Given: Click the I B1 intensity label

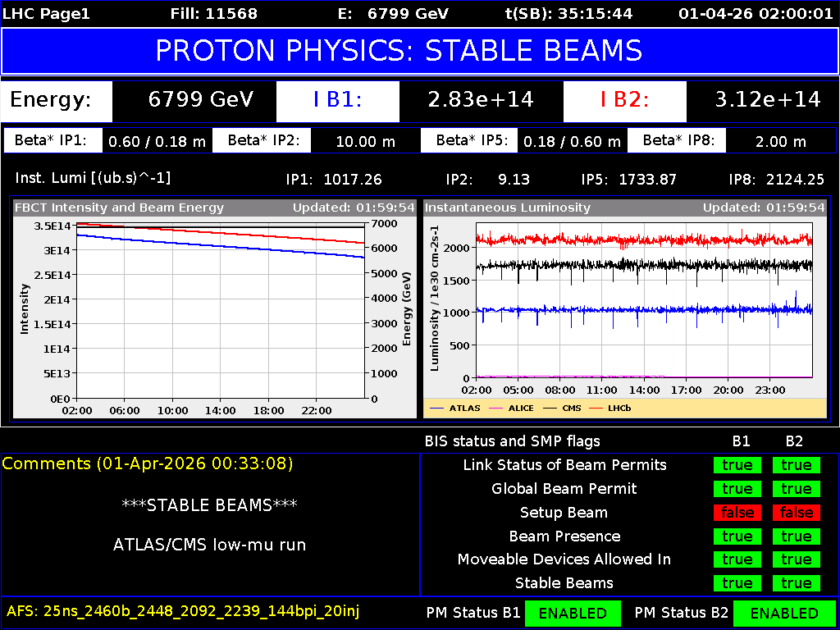Looking at the screenshot, I should (x=338, y=102).
